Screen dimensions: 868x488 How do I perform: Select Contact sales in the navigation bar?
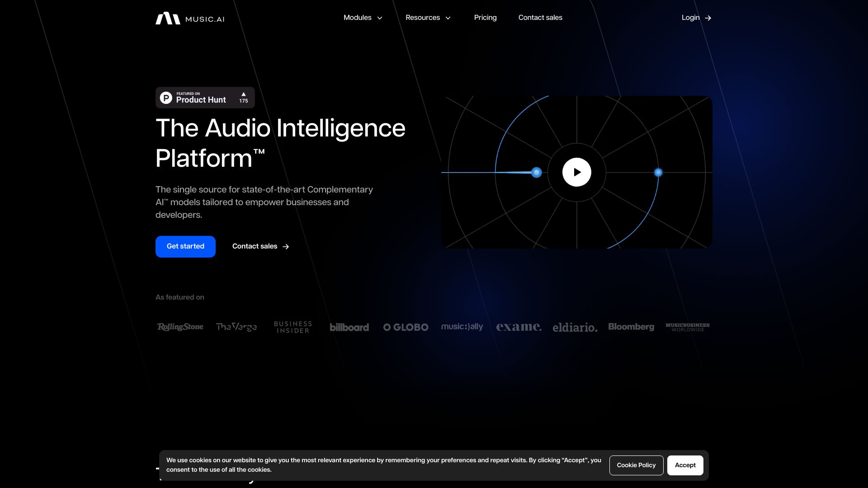click(540, 18)
